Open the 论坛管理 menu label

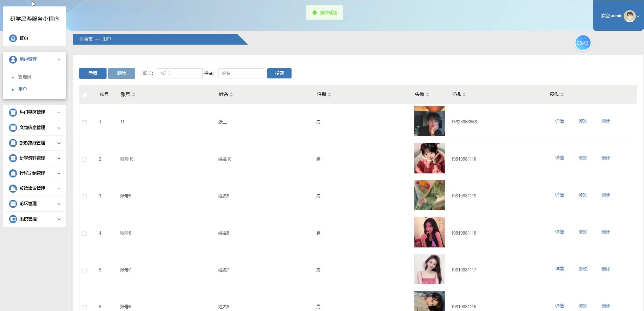point(28,204)
